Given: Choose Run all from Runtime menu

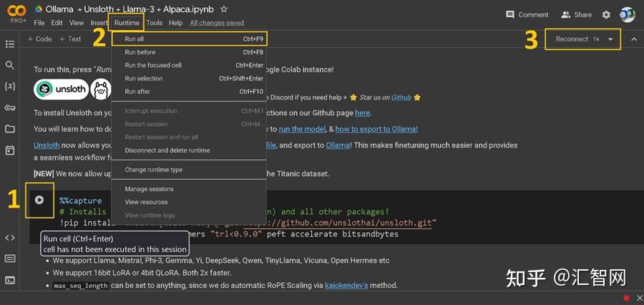Looking at the screenshot, I should tap(190, 39).
